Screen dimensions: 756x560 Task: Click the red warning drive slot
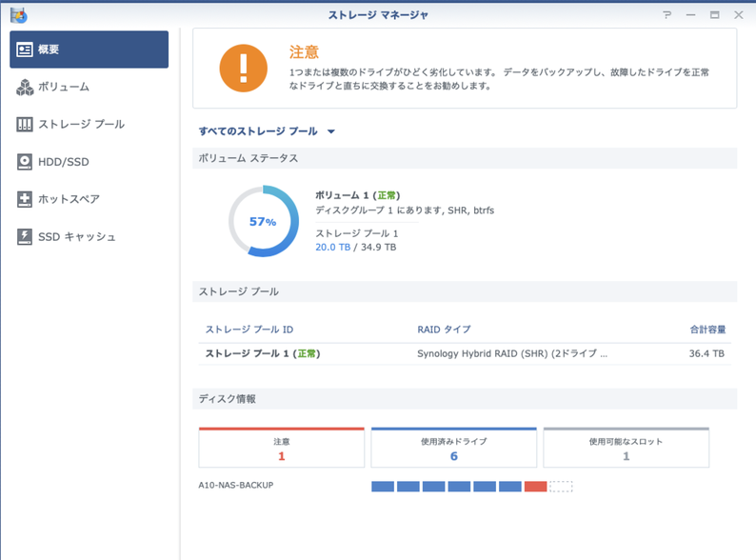tap(535, 486)
